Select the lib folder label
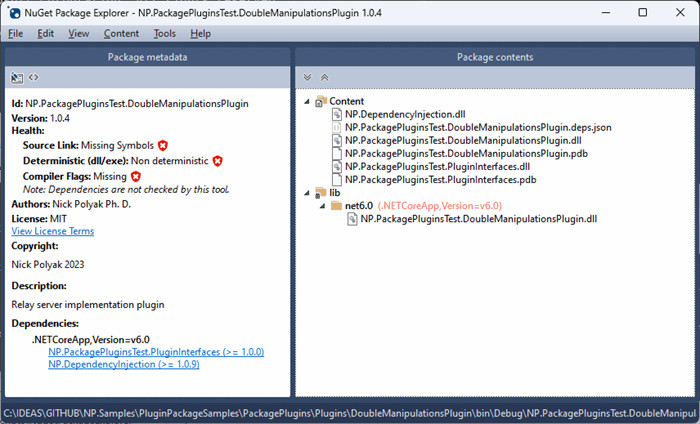This screenshot has height=424, width=700. pyautogui.click(x=335, y=193)
